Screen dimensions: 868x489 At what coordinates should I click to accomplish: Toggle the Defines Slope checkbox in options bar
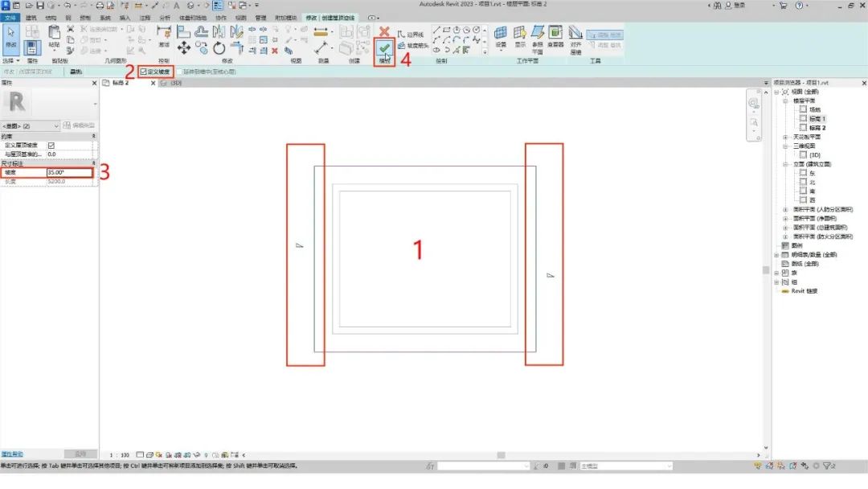[x=143, y=72]
